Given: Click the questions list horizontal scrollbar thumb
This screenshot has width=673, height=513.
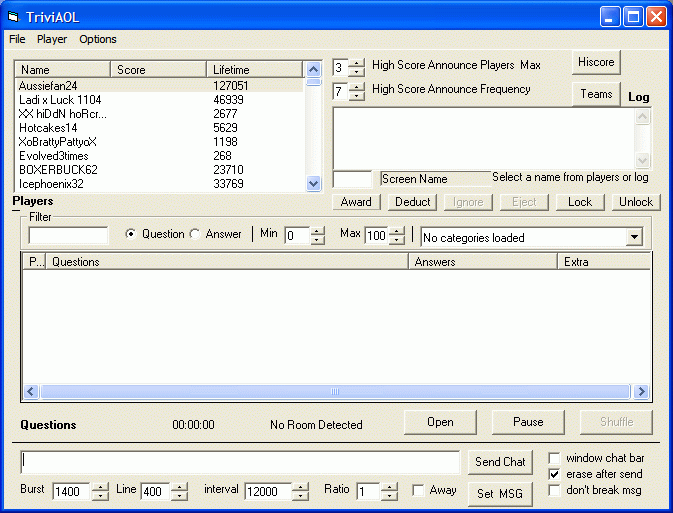Looking at the screenshot, I should [335, 392].
